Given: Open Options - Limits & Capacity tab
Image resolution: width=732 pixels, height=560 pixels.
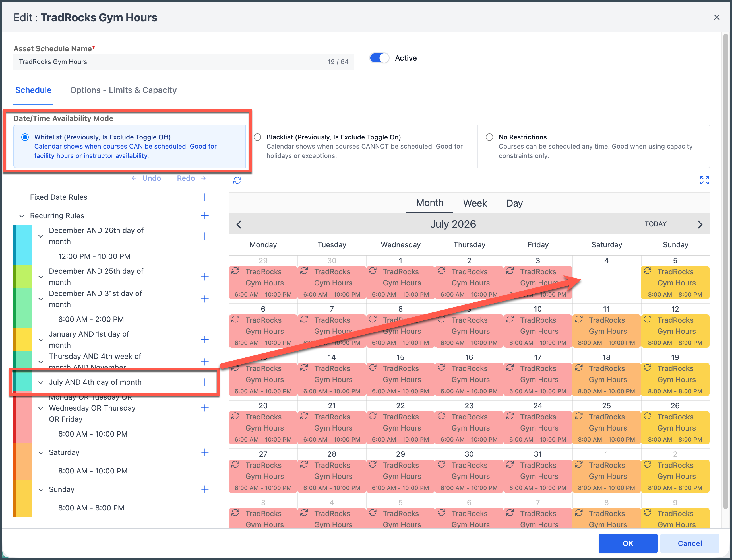Looking at the screenshot, I should 123,90.
